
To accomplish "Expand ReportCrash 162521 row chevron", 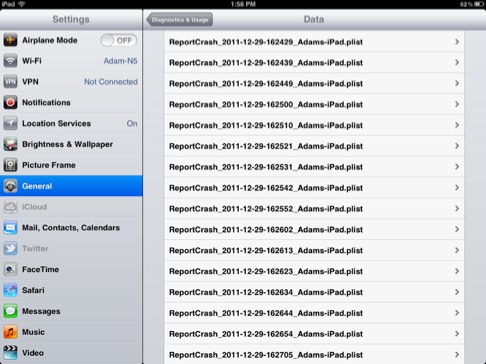I will (457, 146).
